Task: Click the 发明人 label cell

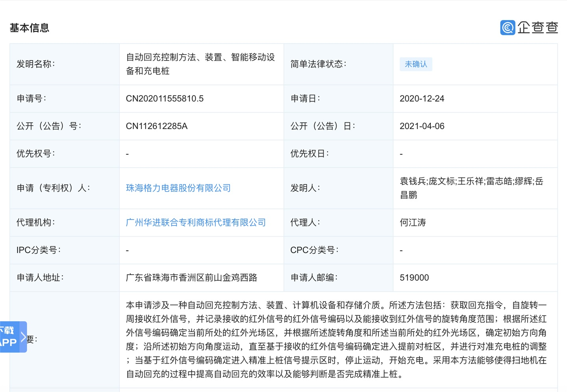Action: [x=339, y=188]
